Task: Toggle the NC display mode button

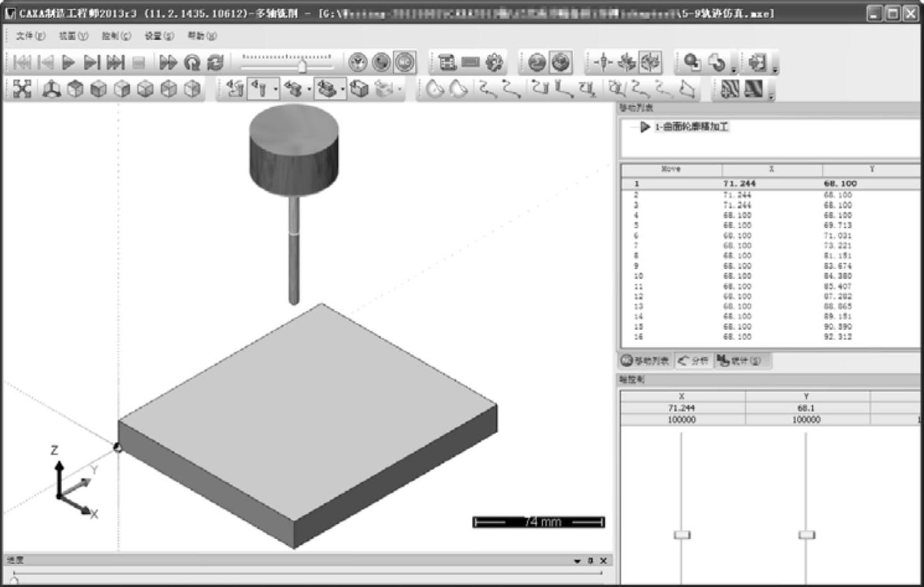Action: pyautogui.click(x=405, y=63)
